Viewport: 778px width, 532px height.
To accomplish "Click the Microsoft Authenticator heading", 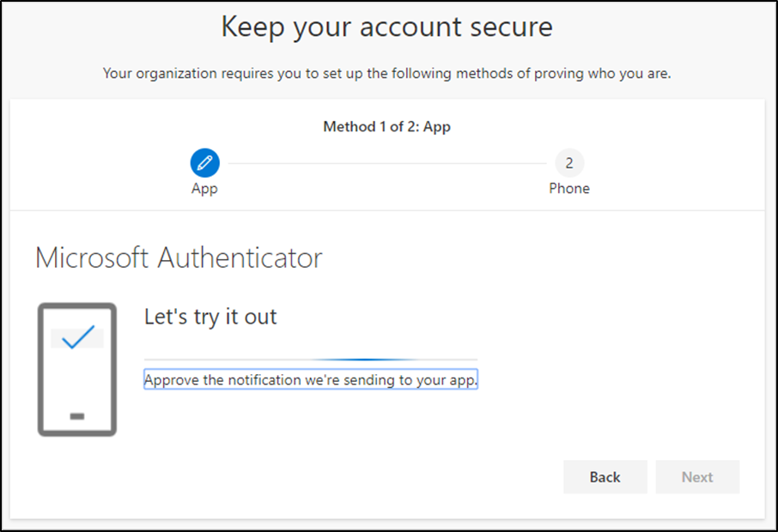I will pyautogui.click(x=179, y=257).
